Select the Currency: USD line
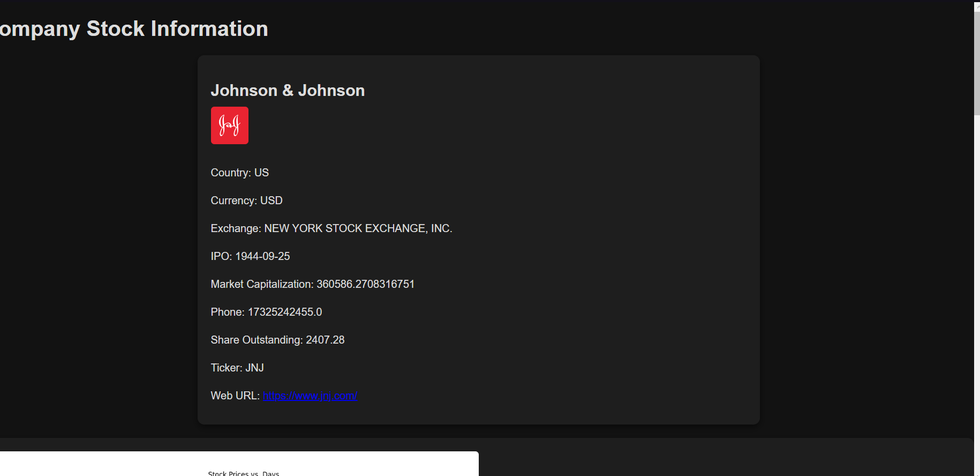 coord(247,200)
